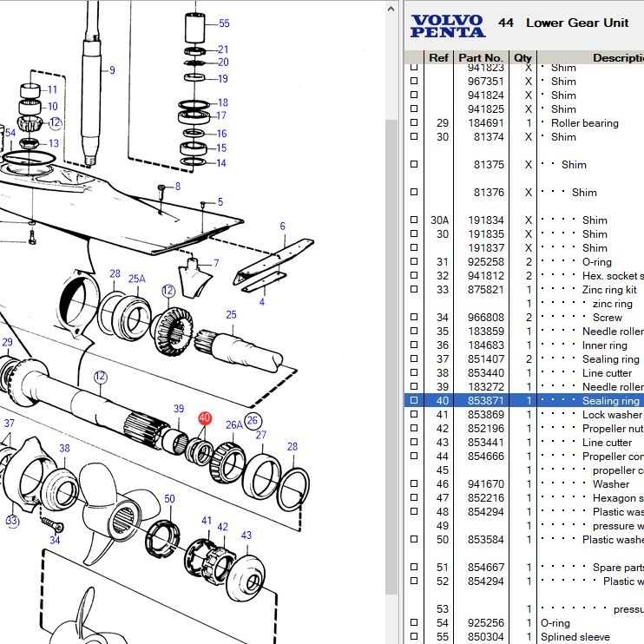The width and height of the screenshot is (644, 644).
Task: Select the Lock washer 853869 row
Action: pos(480,415)
